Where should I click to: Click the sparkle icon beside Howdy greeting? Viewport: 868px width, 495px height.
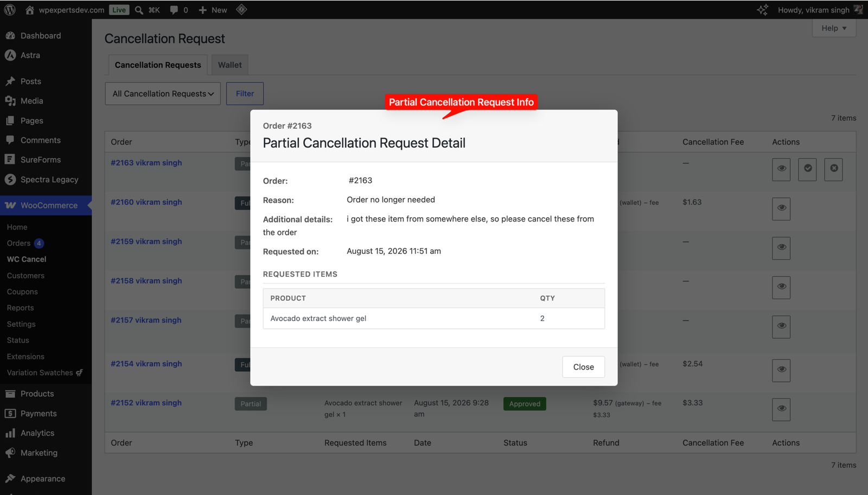762,10
